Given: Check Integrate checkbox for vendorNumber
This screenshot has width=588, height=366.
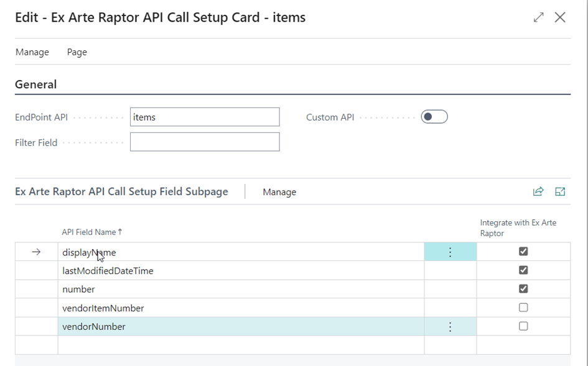Looking at the screenshot, I should 523,326.
